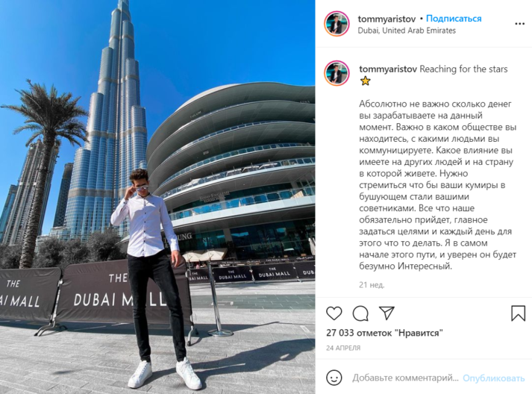
Task: Select the Russian caption paragraph text
Action: click(x=438, y=185)
